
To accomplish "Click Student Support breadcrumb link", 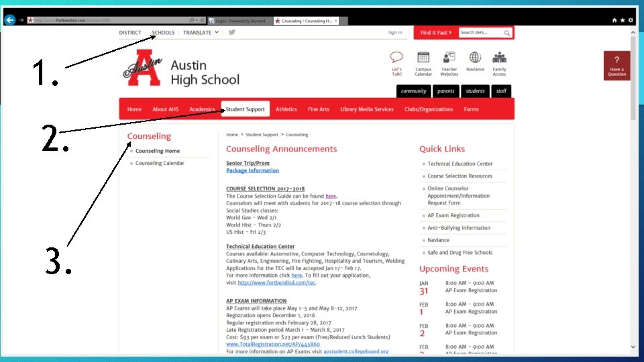I will (x=262, y=135).
